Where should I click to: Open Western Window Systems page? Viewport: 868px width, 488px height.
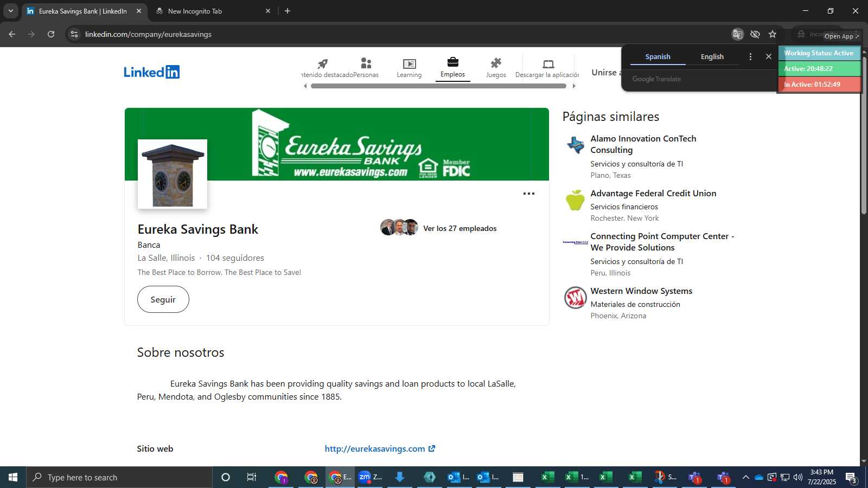pyautogui.click(x=641, y=291)
